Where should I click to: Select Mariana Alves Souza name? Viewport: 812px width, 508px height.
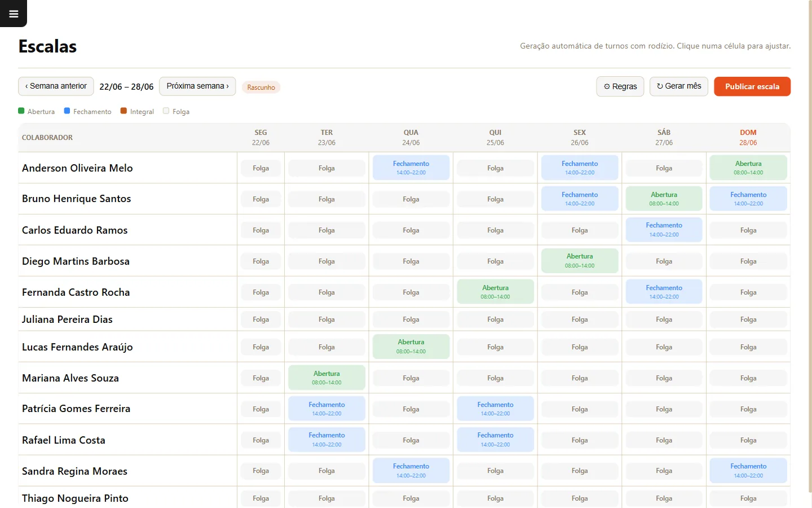pyautogui.click(x=70, y=378)
